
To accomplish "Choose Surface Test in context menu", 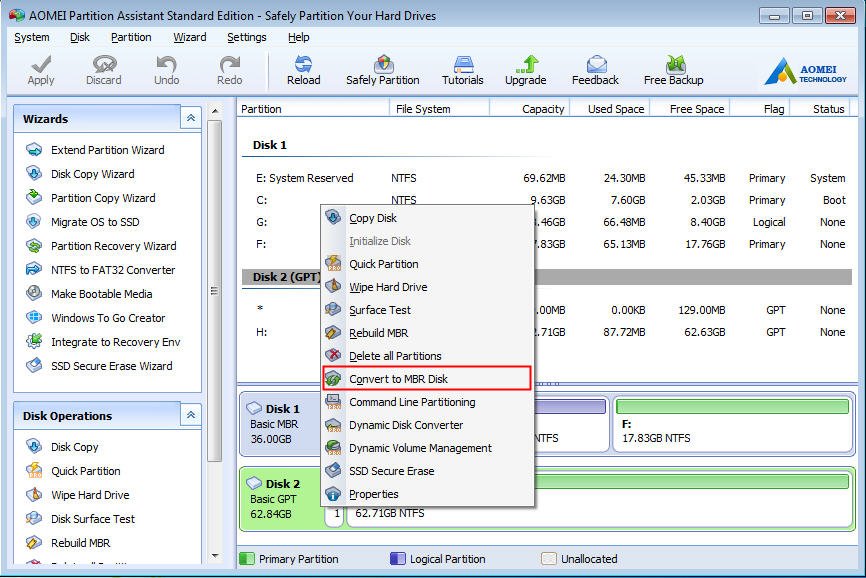I will 427,310.
